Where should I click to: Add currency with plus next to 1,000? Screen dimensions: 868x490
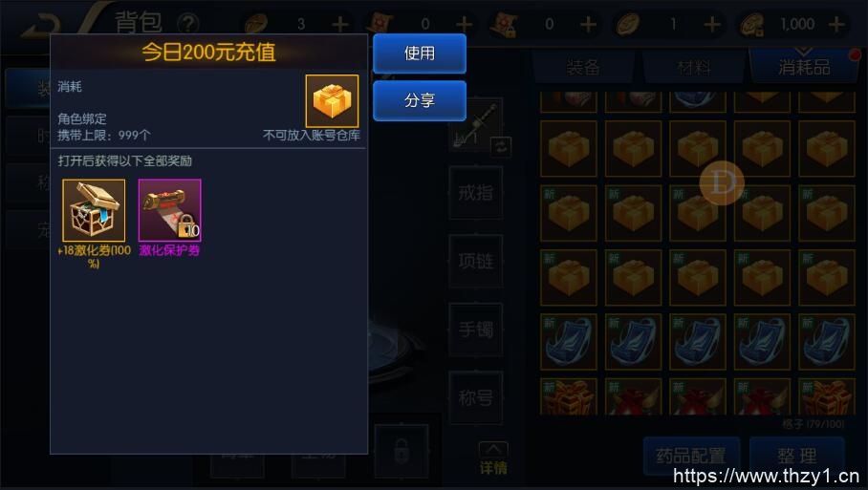pyautogui.click(x=836, y=24)
